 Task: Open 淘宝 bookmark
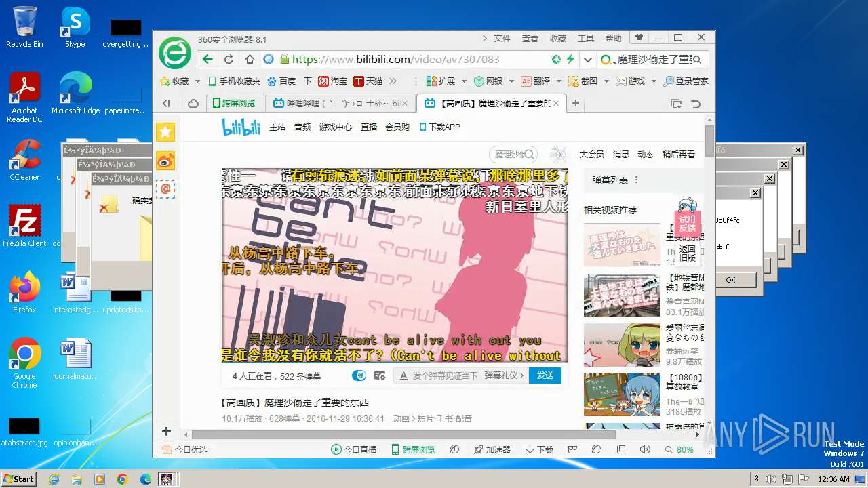tap(332, 81)
